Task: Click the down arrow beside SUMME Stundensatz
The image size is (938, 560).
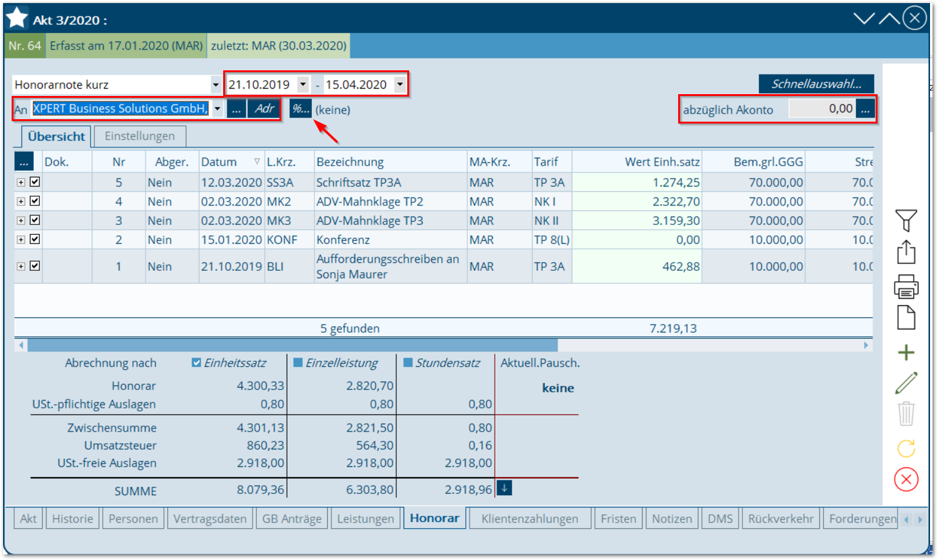Action: point(504,488)
